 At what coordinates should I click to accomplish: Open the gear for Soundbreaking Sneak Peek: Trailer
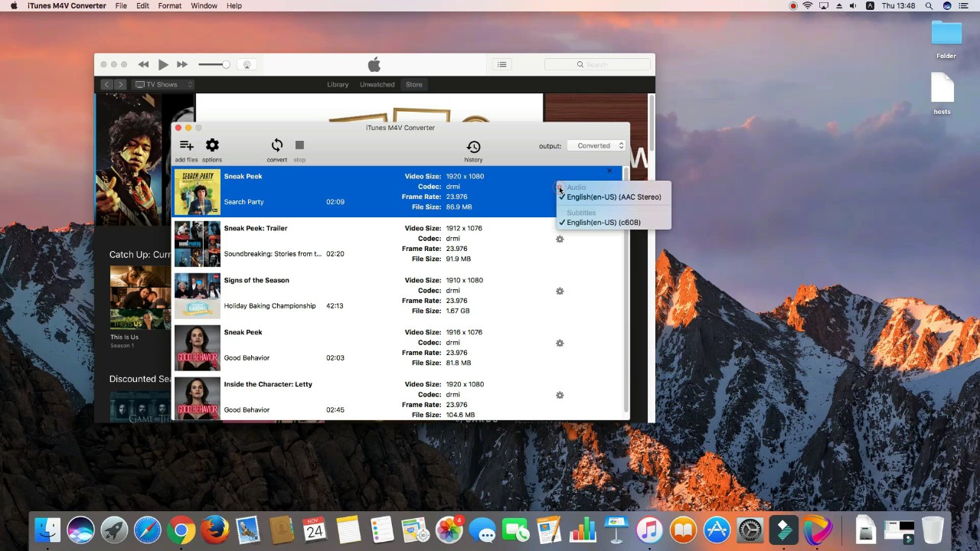pyautogui.click(x=560, y=240)
